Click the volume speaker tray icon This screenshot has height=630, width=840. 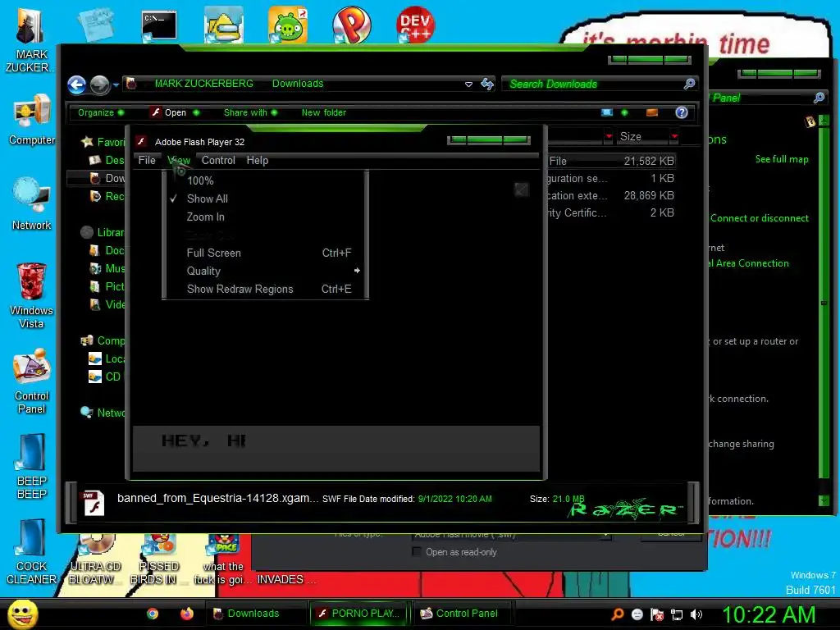(x=696, y=614)
